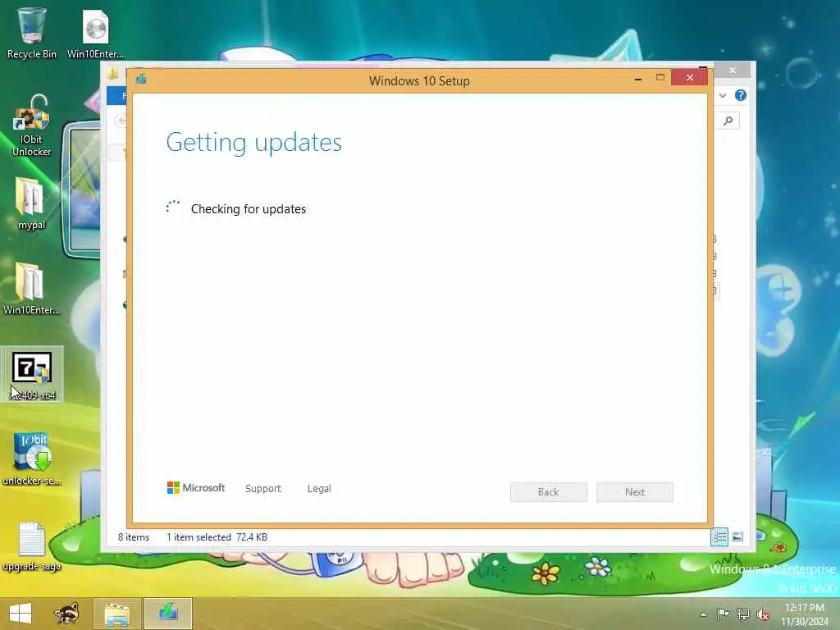Open the network icon in the tray
Viewport: 840px width, 630px height.
743,614
